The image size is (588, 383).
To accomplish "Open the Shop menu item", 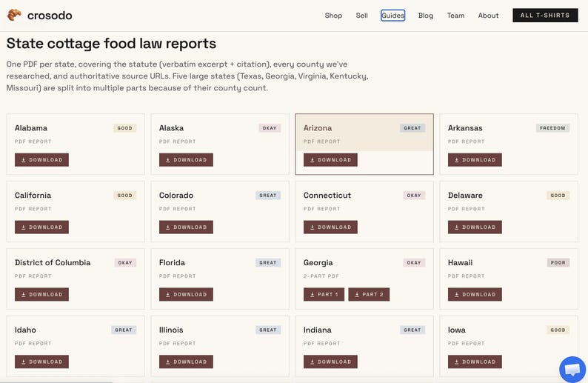I will coord(333,16).
